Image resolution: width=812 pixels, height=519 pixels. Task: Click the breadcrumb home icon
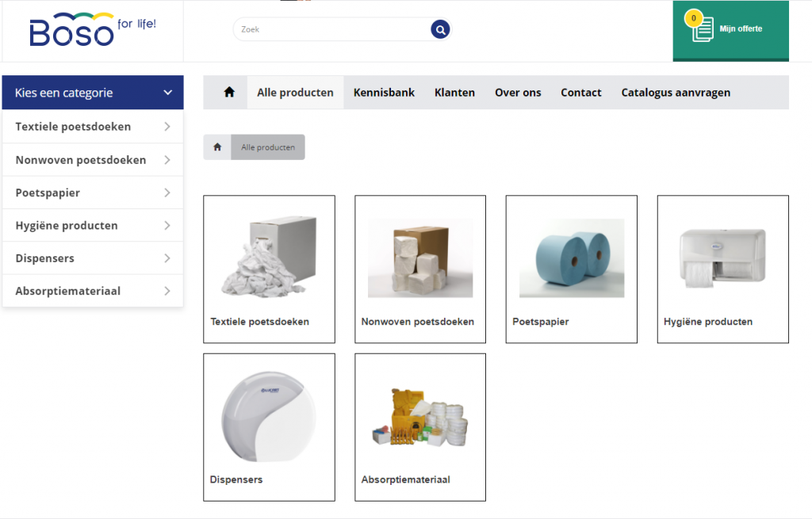point(217,147)
